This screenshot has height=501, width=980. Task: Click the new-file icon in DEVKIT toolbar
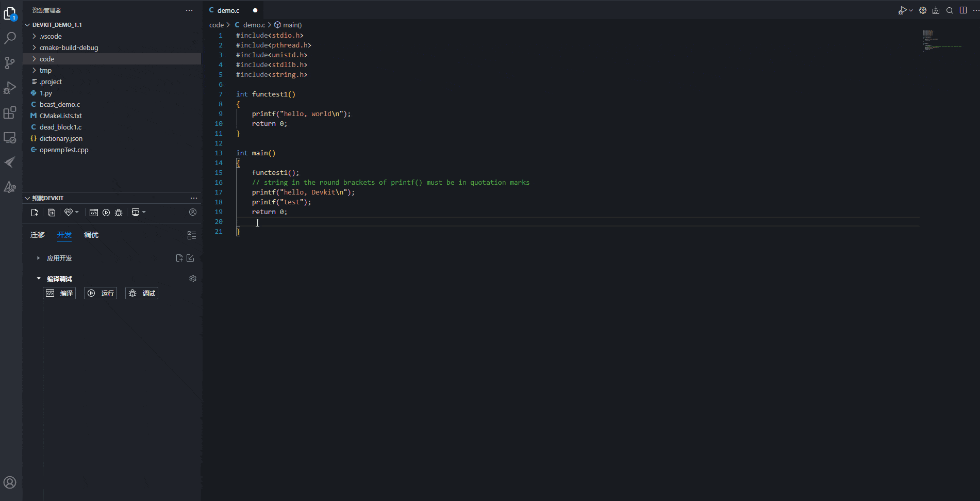click(x=35, y=213)
